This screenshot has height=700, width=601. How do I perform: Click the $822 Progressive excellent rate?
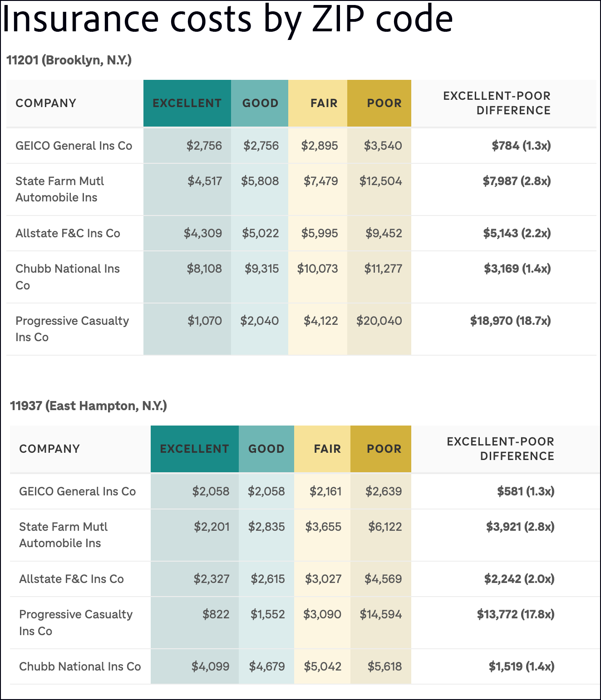(x=216, y=614)
